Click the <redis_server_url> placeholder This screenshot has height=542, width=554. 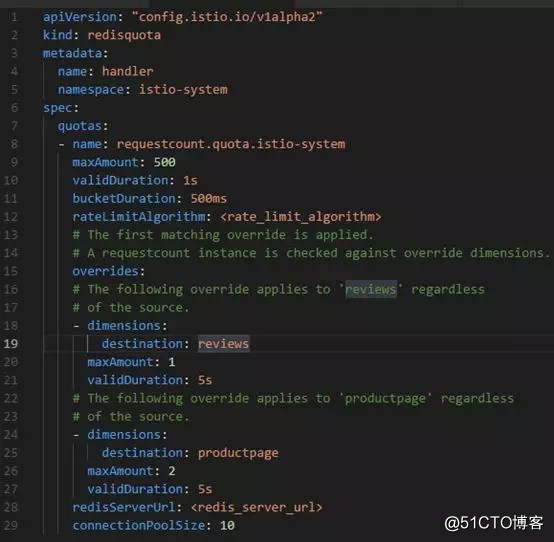click(x=257, y=507)
